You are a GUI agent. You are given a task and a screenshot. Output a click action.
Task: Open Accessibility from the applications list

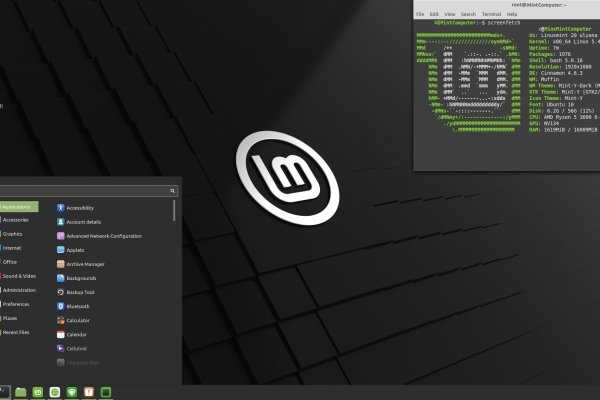80,207
